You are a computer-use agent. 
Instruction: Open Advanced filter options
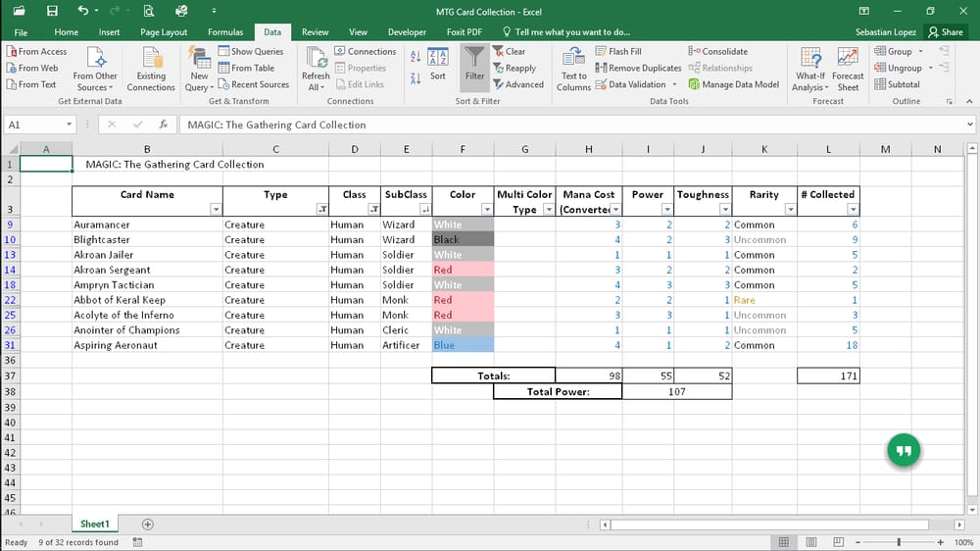pyautogui.click(x=518, y=83)
